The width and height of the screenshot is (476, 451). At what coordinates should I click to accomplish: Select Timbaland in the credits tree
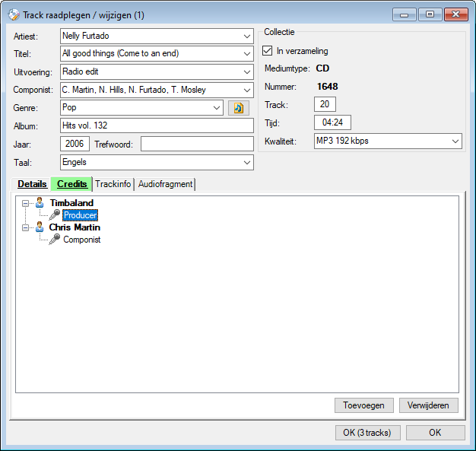click(71, 203)
